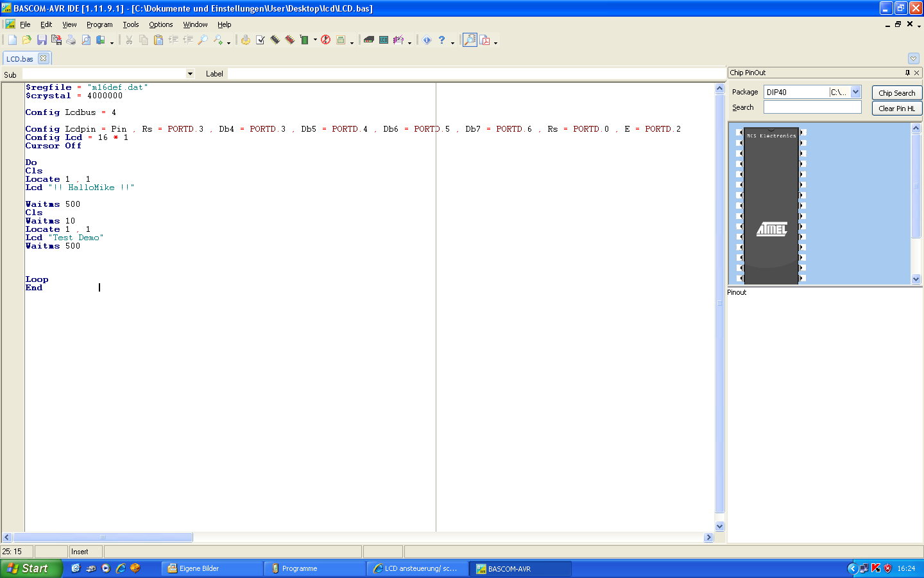The width and height of the screenshot is (924, 578).
Task: Open the LCD Designer toolbar icon
Action: pos(384,40)
